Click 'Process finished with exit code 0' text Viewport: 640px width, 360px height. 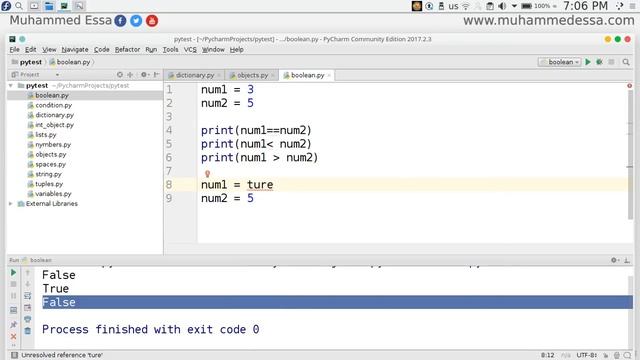point(151,329)
